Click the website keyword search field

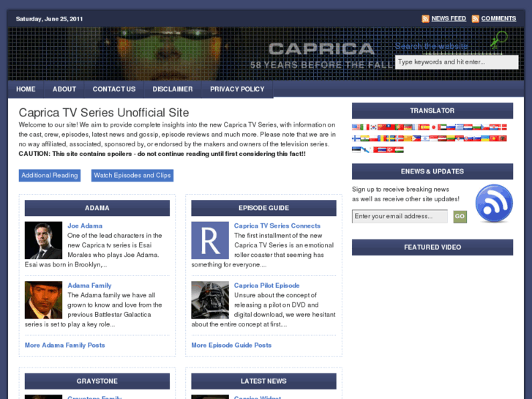click(x=457, y=62)
